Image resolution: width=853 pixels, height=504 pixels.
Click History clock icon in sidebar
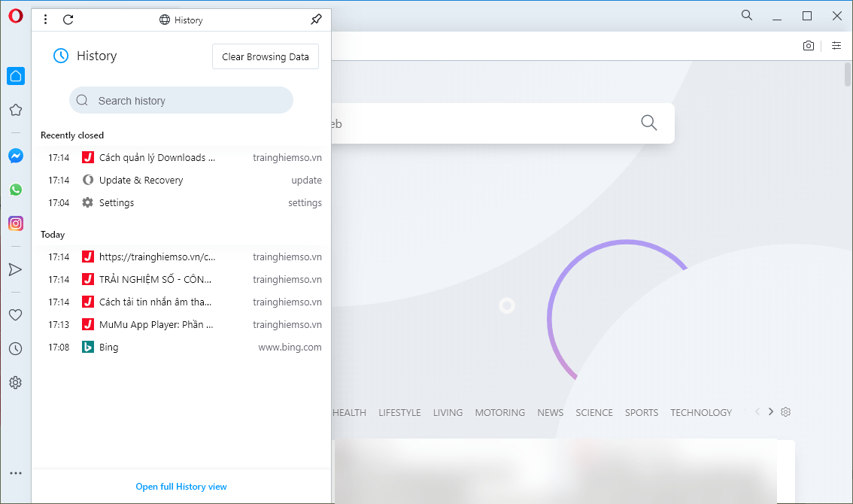coord(16,349)
